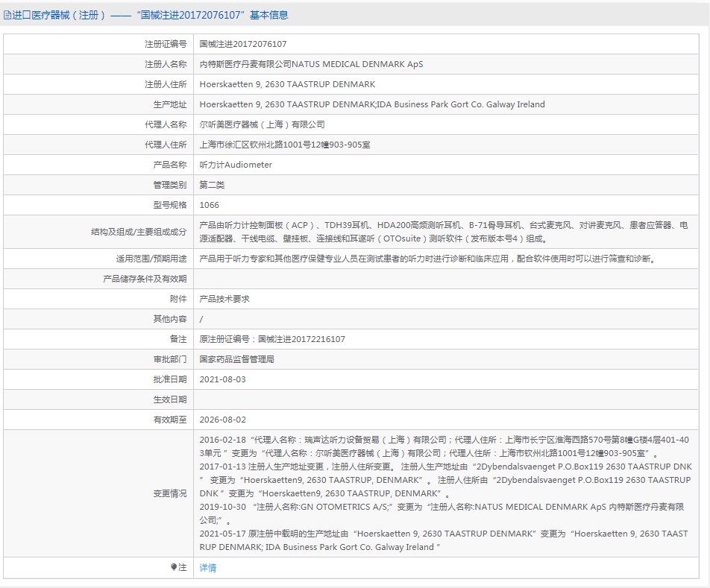Click approval date 2021-08-03
This screenshot has width=710, height=588.
point(223,380)
